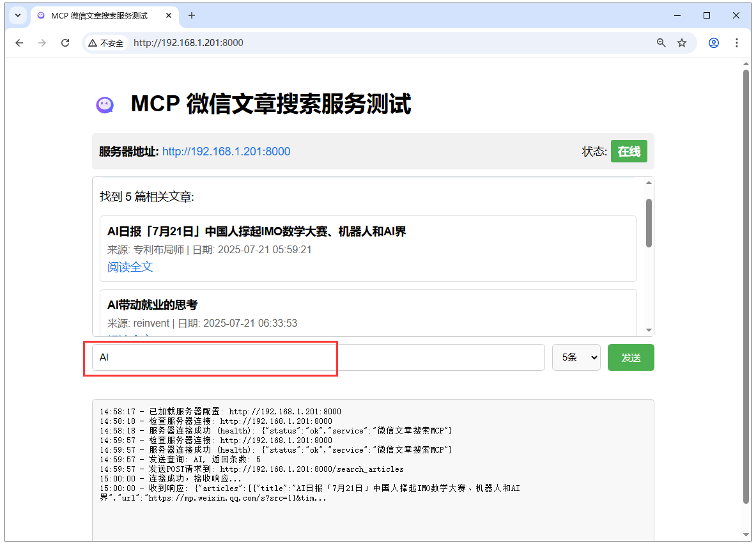Open 阅读全文 link of AI日报 article
This screenshot has height=546, width=756.
click(130, 267)
